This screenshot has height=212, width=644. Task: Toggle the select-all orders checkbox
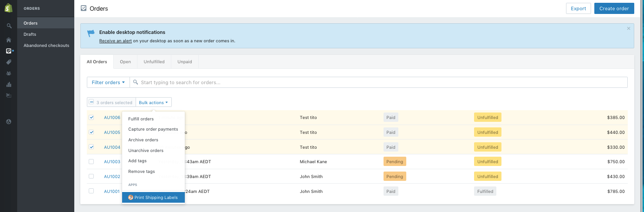pyautogui.click(x=91, y=102)
